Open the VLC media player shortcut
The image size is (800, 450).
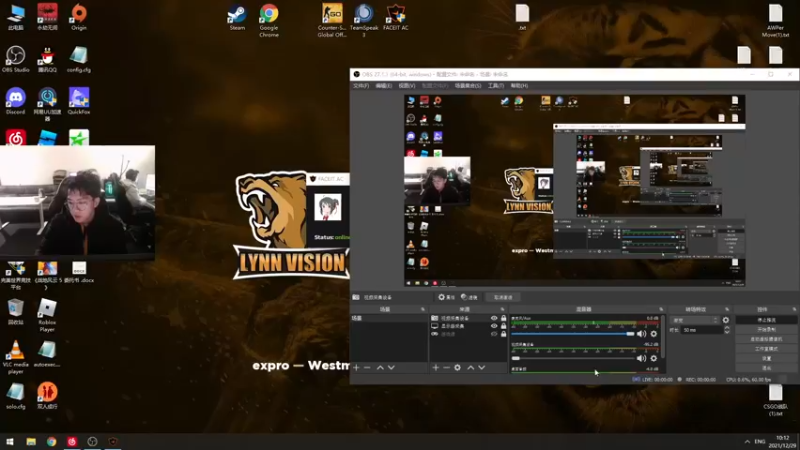pyautogui.click(x=15, y=357)
